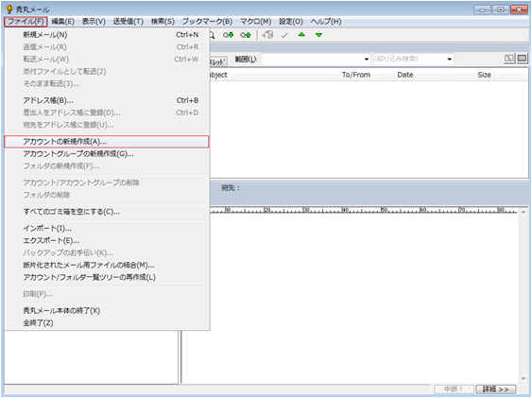Click scrollbar down arrow in message preview
Screen dimensions: 532x398
(x=523, y=379)
